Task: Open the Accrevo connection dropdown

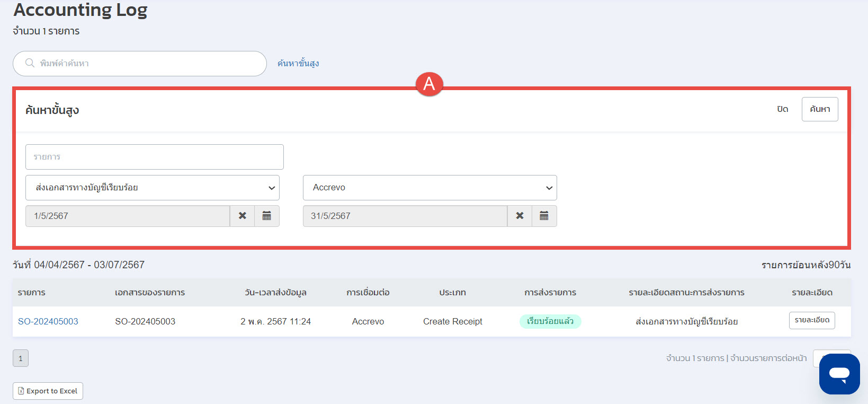Action: pos(430,188)
